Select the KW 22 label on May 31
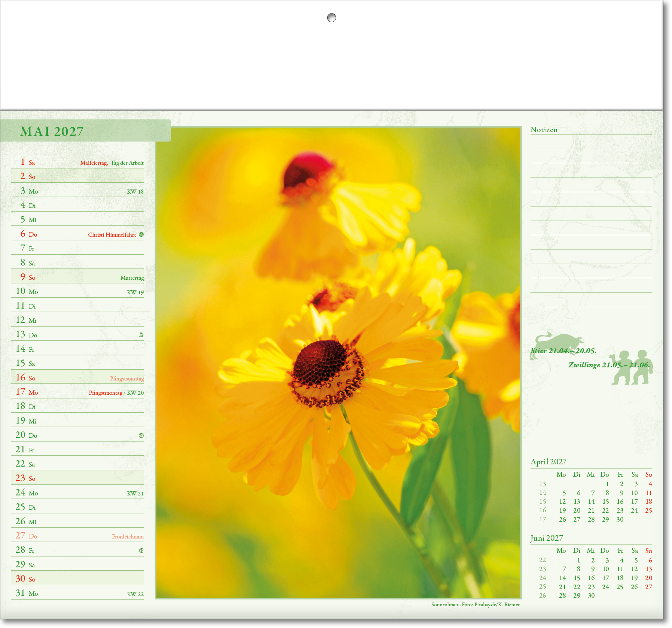 coord(135,594)
